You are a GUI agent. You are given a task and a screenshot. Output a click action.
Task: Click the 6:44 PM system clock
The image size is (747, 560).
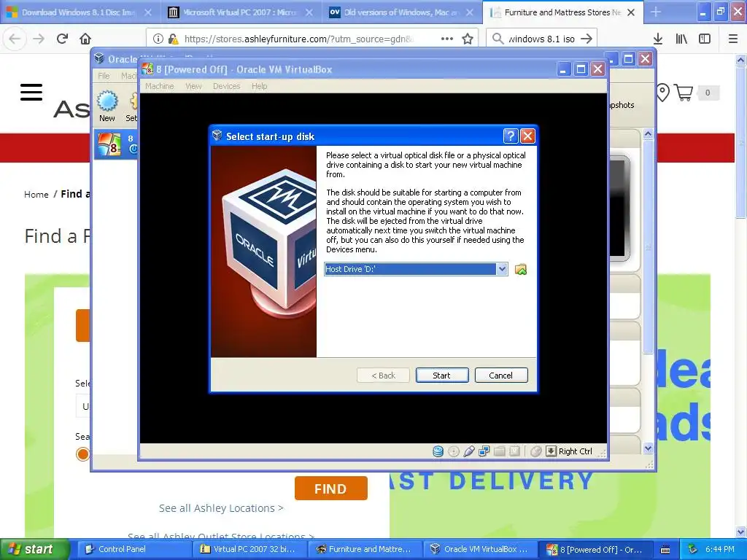(x=719, y=550)
